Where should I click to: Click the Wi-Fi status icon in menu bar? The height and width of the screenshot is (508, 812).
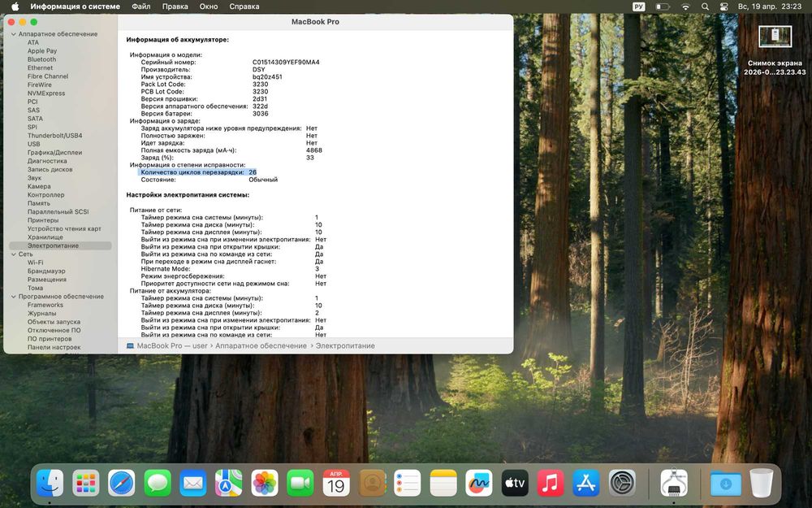685,7
